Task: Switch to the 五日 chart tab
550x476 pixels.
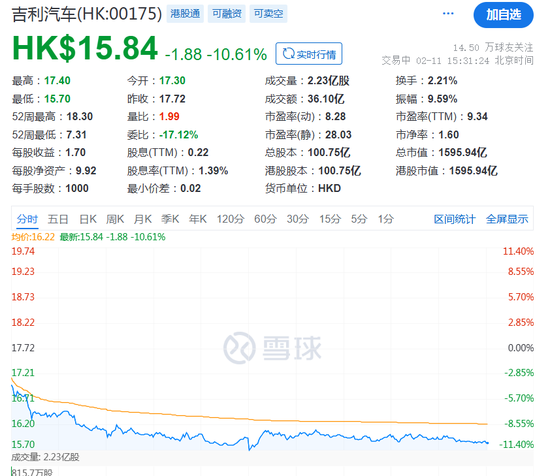Action: coord(58,219)
